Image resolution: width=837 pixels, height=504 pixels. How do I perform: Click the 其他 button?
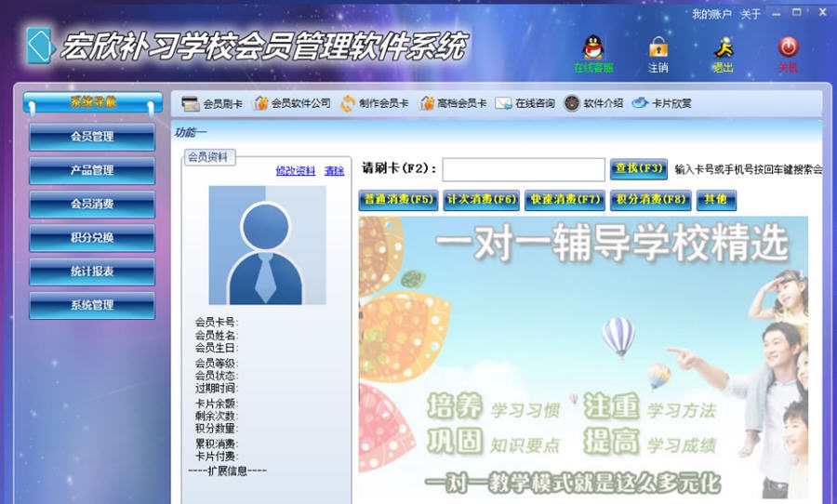point(716,200)
